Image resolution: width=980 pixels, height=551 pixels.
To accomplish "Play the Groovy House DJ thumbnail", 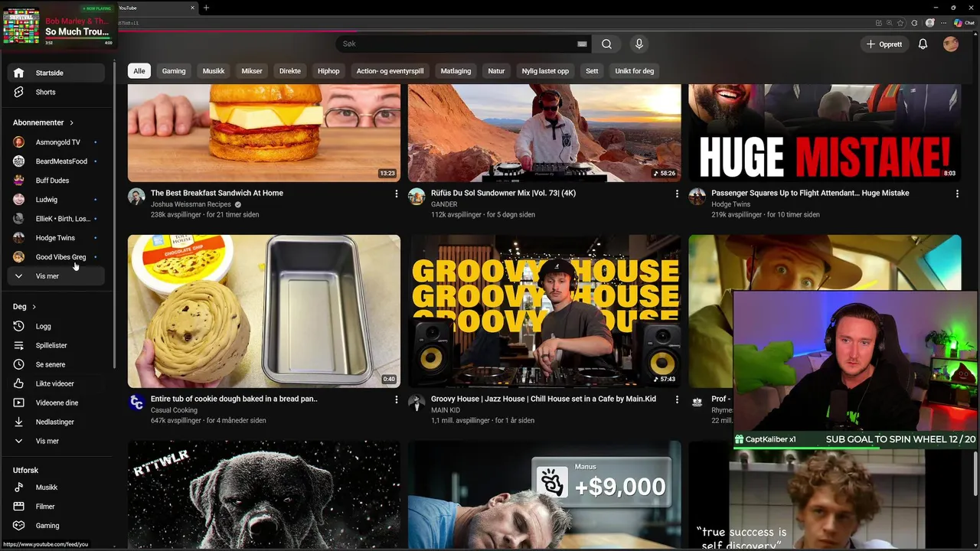I will 544,311.
